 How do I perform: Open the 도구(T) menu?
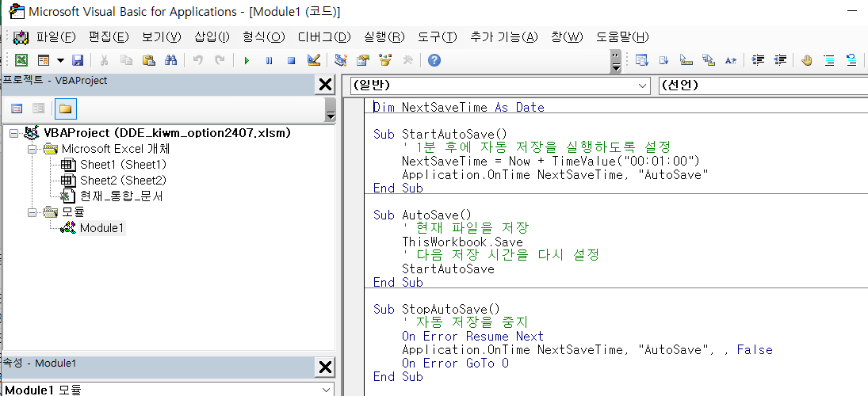[x=438, y=37]
